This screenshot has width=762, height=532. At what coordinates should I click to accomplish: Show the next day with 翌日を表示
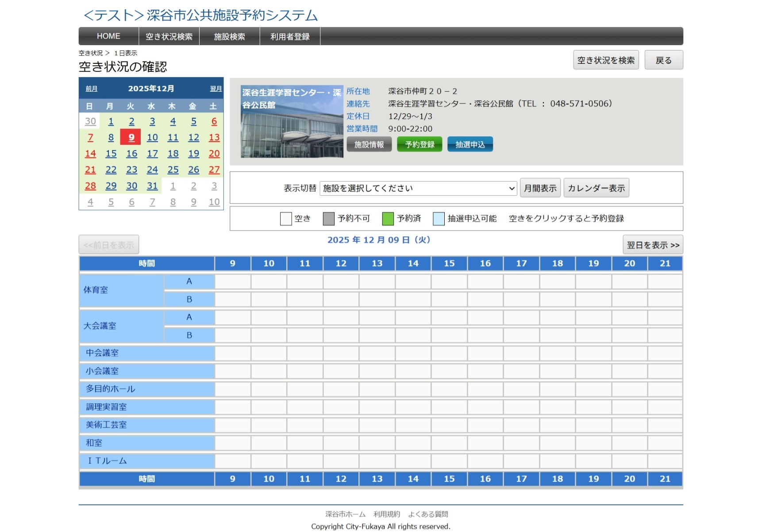click(x=653, y=245)
